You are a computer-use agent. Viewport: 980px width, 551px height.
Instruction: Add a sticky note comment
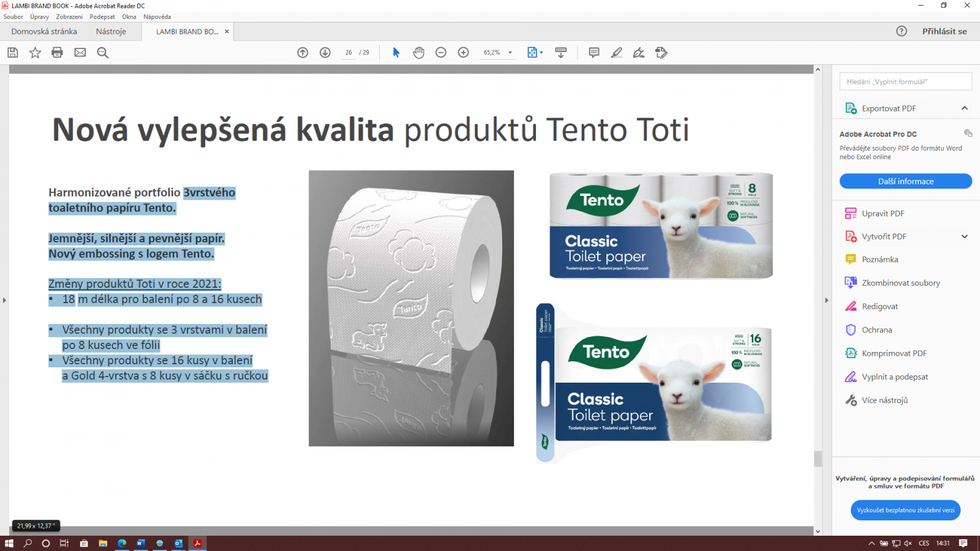pos(594,53)
